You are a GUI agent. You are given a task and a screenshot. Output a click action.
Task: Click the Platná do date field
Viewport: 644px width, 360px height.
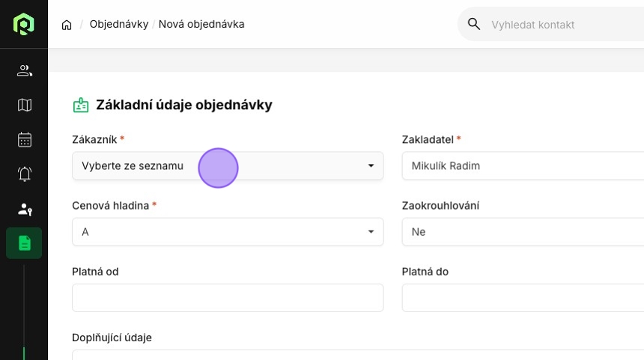[523, 298]
